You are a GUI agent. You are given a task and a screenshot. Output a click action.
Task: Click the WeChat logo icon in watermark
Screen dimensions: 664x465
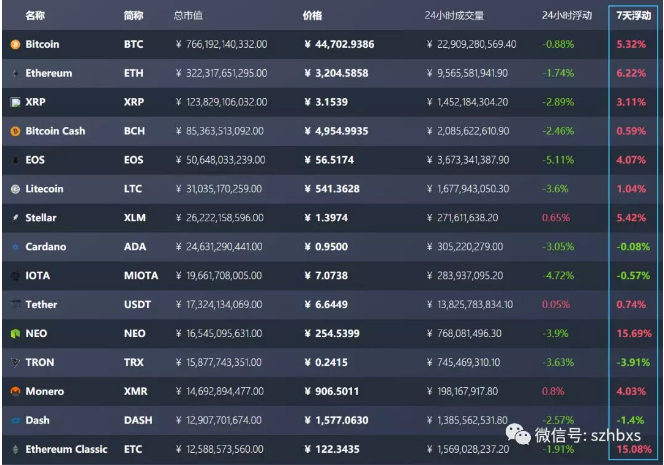(x=517, y=436)
